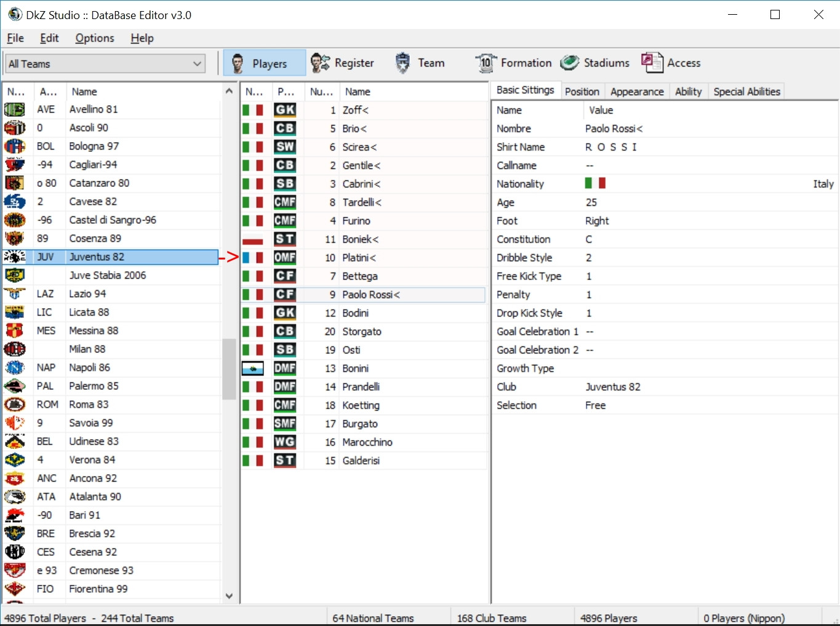Image resolution: width=840 pixels, height=626 pixels.
Task: Select Udinese 83 team row
Action: tap(111, 442)
